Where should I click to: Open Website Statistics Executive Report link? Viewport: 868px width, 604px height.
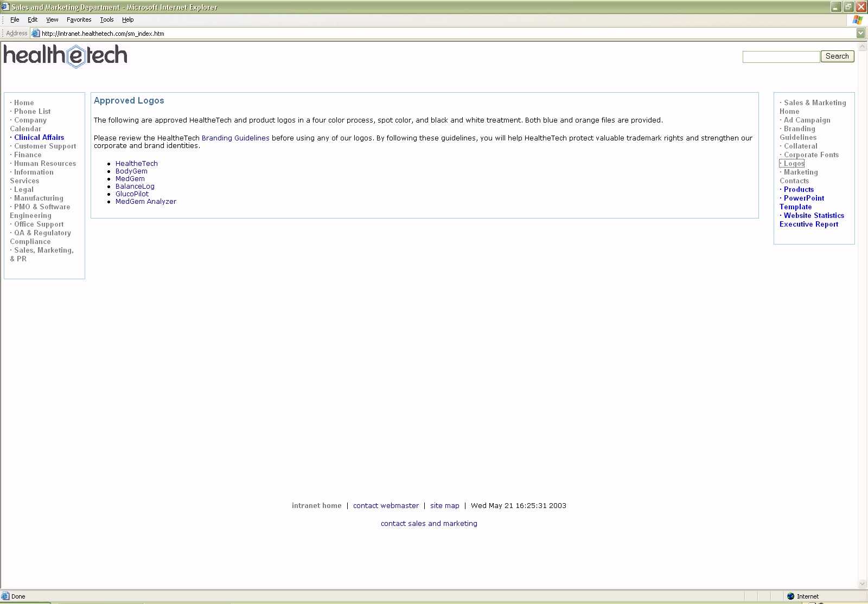click(x=813, y=216)
